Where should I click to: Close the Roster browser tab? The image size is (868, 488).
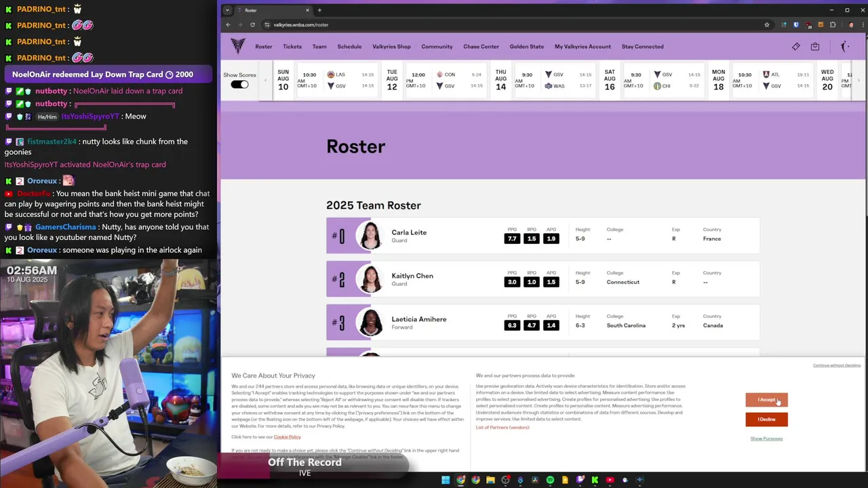coord(307,10)
